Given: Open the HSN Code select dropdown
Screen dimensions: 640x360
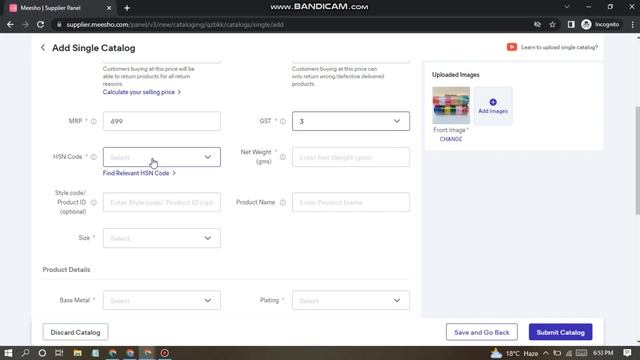Looking at the screenshot, I should [162, 157].
